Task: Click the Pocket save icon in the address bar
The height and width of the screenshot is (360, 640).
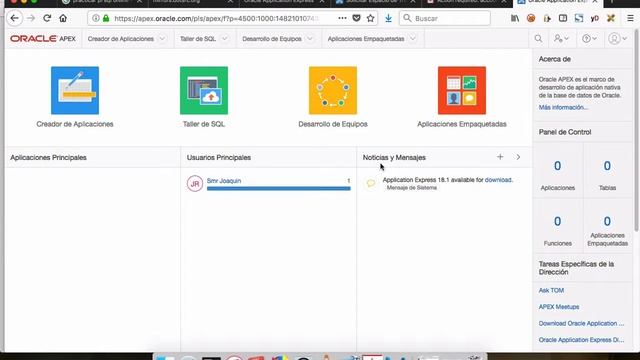Action: (356, 18)
